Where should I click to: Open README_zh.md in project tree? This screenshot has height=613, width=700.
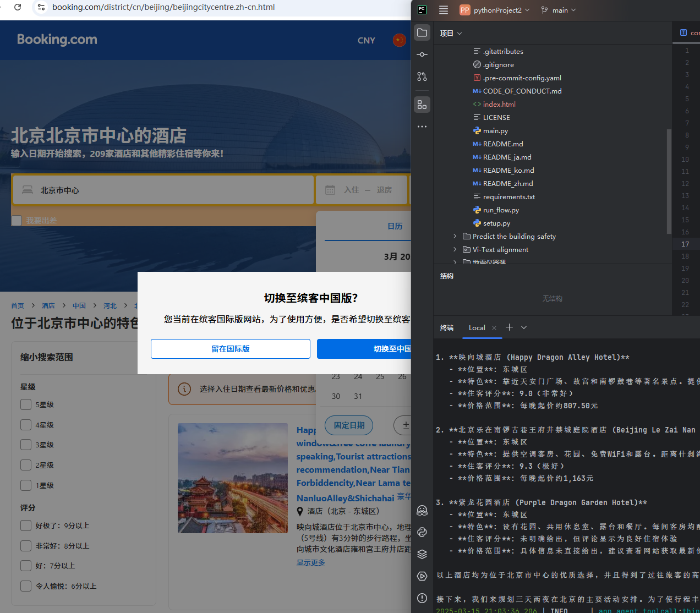coord(502,184)
